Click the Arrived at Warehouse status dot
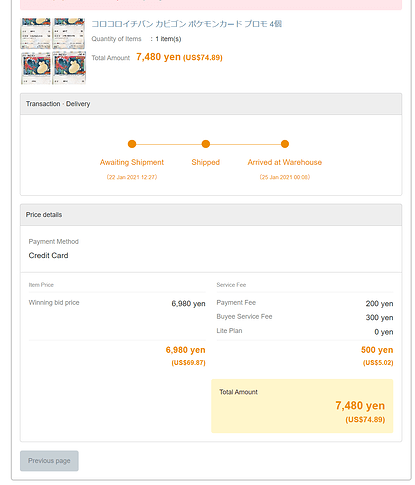This screenshot has height=485, width=415. [x=285, y=144]
